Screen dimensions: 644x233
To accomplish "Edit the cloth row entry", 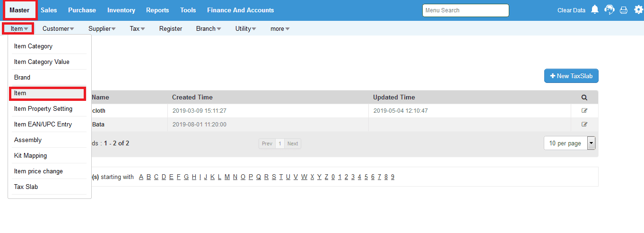I will [x=584, y=111].
